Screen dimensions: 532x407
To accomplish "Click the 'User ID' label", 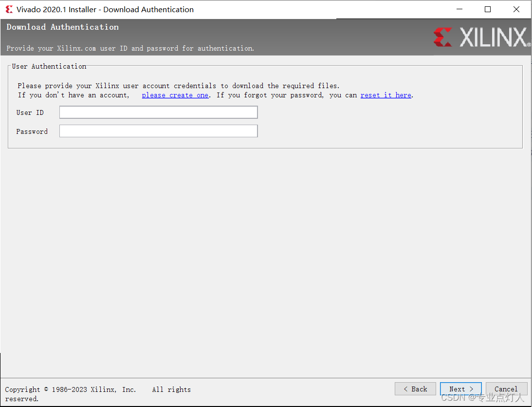I will click(30, 112).
